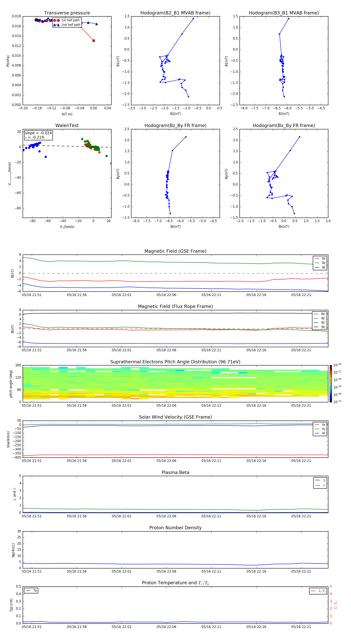Click the '1st half path' legend entry

click(x=66, y=20)
